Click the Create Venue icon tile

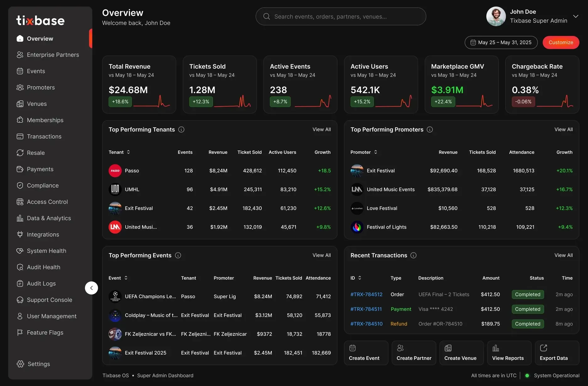click(x=461, y=353)
